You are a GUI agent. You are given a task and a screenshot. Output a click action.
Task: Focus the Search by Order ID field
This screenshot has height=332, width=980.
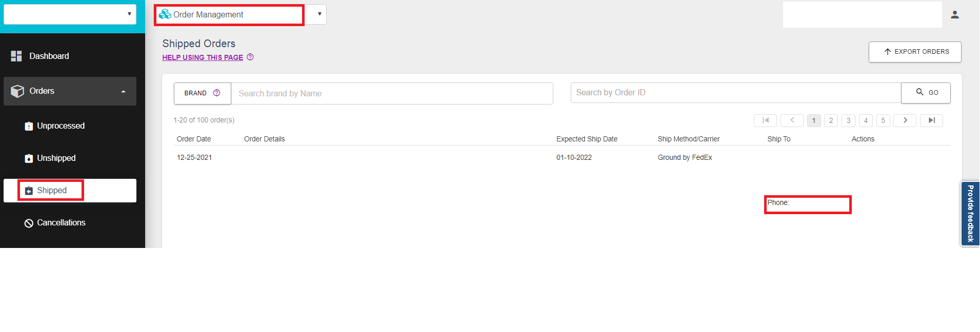coord(736,93)
